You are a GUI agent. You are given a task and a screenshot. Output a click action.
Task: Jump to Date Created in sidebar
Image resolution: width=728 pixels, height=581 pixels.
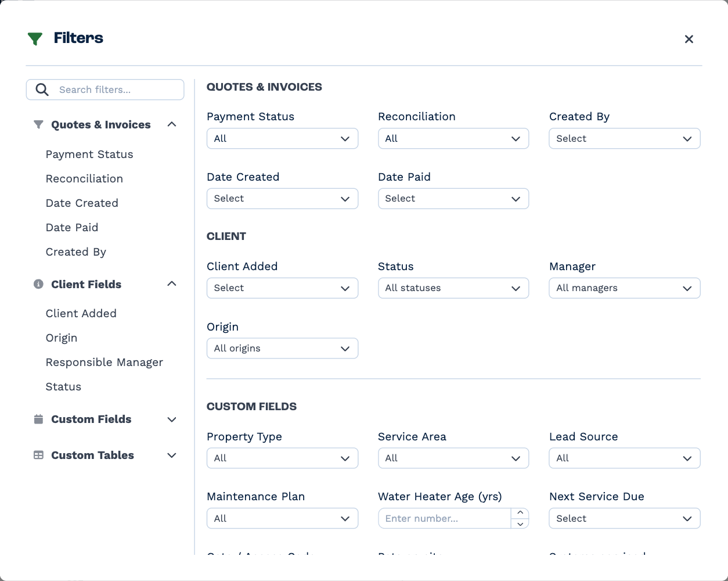(82, 203)
